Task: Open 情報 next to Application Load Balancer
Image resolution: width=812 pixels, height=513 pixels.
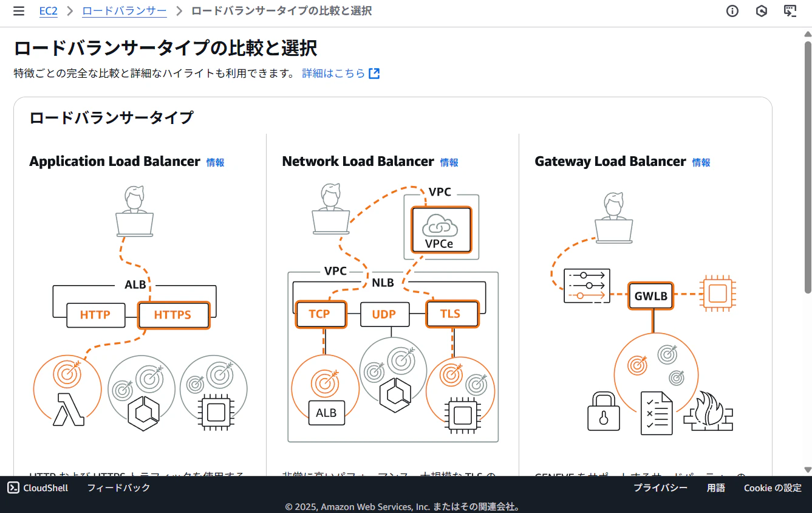Action: click(216, 162)
